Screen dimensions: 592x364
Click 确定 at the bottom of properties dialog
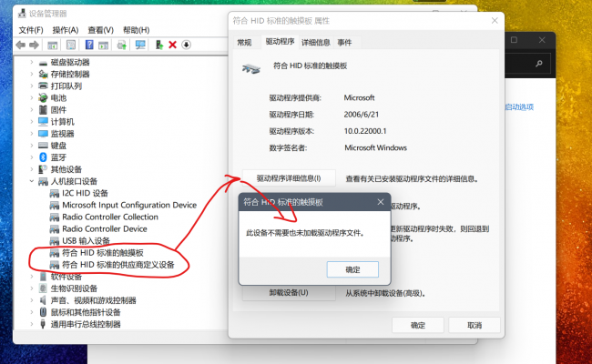(x=417, y=325)
